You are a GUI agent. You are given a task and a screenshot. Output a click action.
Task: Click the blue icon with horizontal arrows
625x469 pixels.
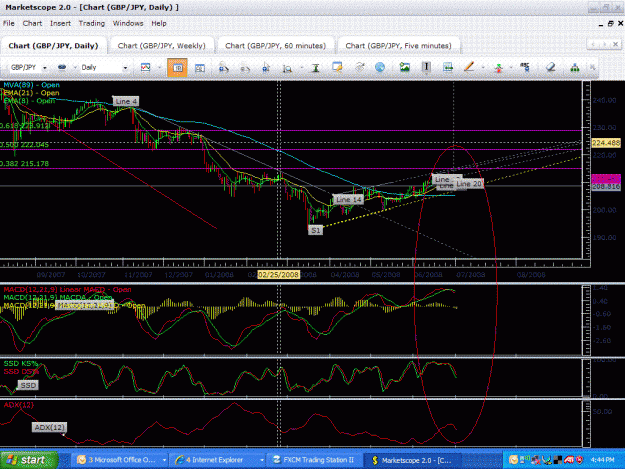click(x=448, y=67)
